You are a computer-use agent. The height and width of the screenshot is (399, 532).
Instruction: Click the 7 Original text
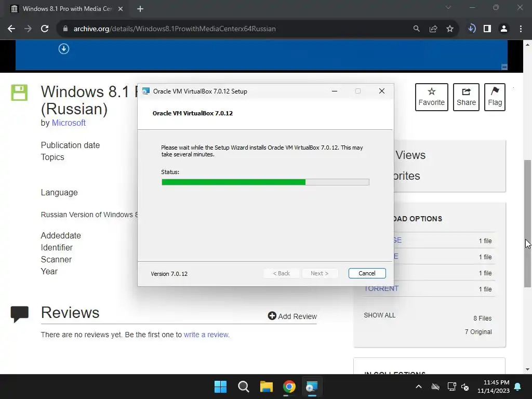point(478,332)
